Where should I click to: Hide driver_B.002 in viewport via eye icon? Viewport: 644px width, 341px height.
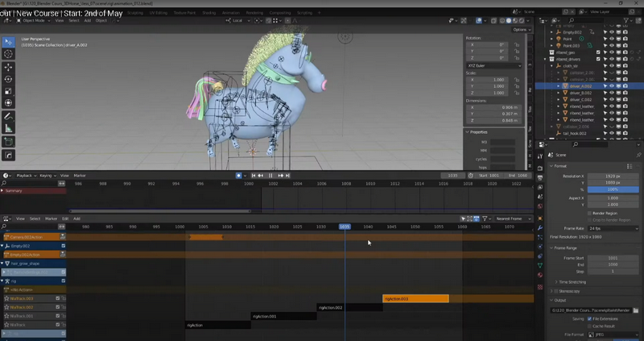[612, 93]
